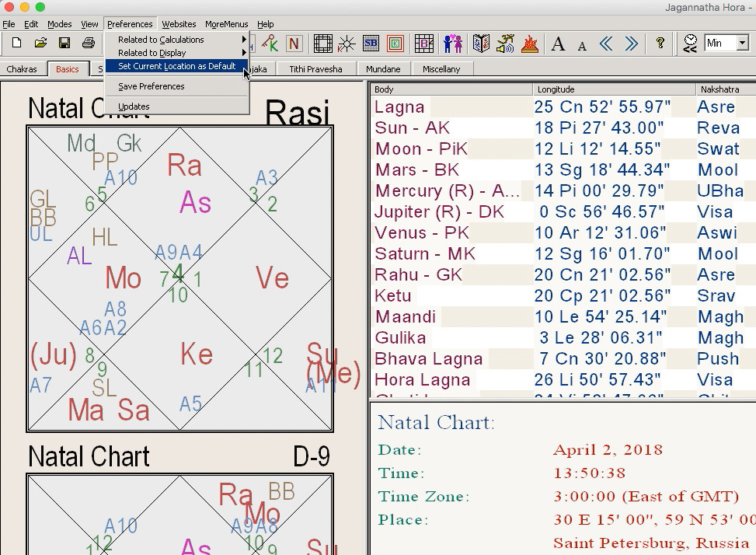Screen dimensions: 756x555
Task: Close the open Preferences menu
Action: tap(130, 24)
